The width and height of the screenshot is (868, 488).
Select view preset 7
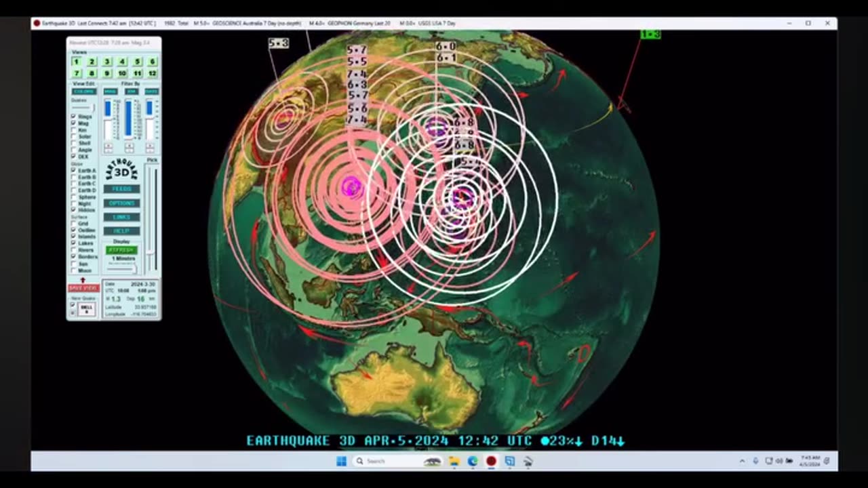pyautogui.click(x=77, y=73)
